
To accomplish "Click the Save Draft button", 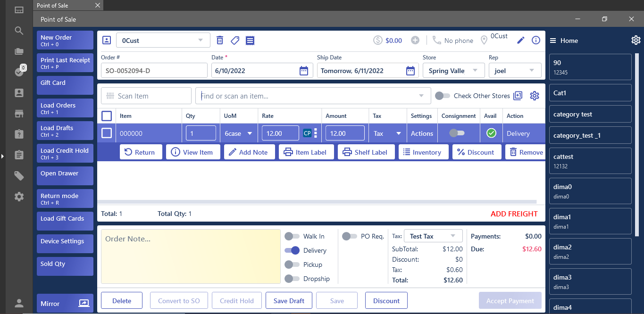I will [x=289, y=301].
